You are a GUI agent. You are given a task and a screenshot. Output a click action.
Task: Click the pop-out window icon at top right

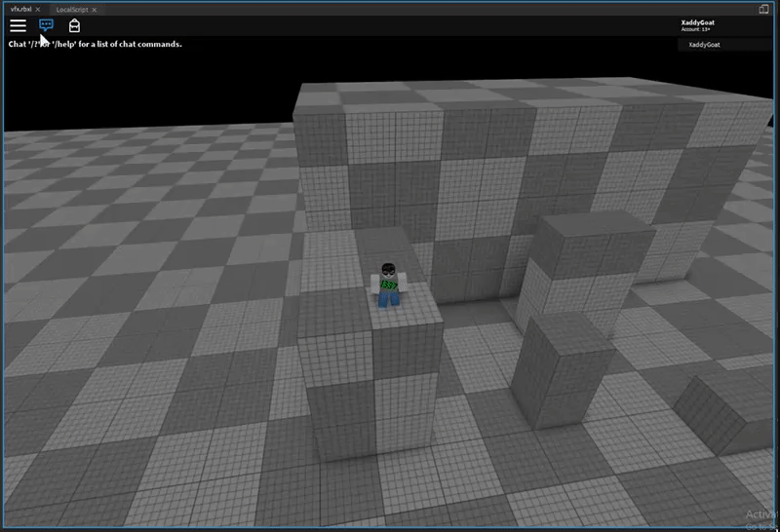click(763, 9)
